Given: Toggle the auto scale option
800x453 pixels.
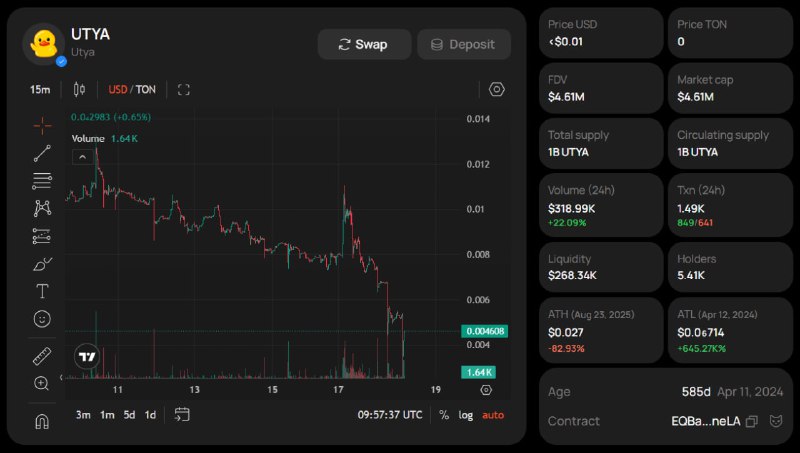Looking at the screenshot, I should [x=493, y=415].
